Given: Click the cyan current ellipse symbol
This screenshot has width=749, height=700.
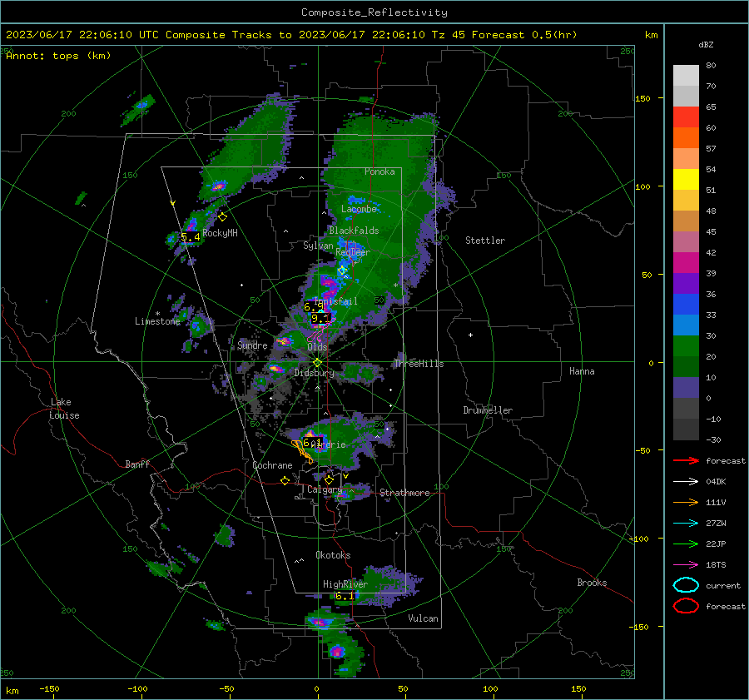Looking at the screenshot, I should point(686,585).
